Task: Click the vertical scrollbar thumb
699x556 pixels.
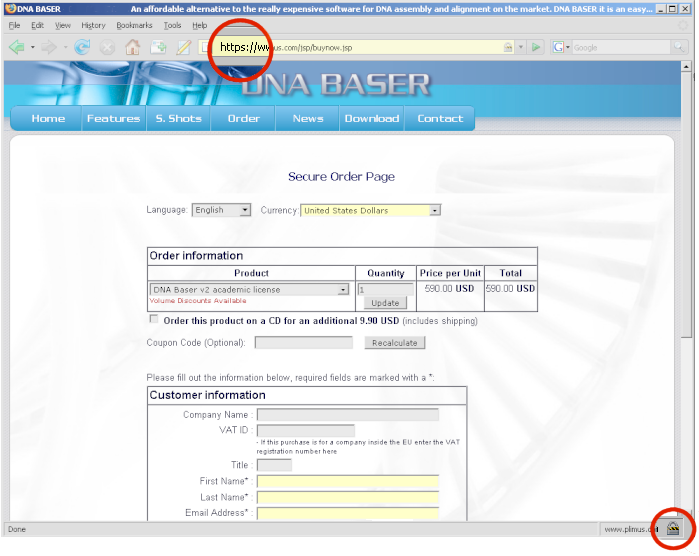Action: click(686, 205)
